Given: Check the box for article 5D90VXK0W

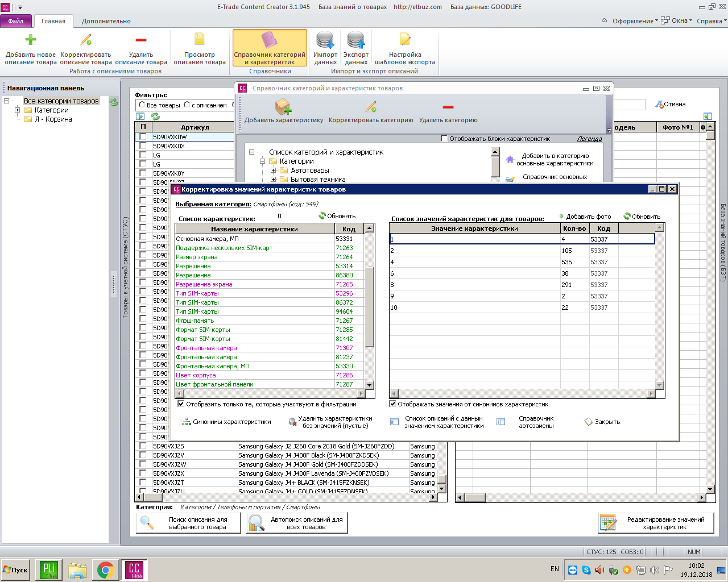Looking at the screenshot, I should pos(143,137).
